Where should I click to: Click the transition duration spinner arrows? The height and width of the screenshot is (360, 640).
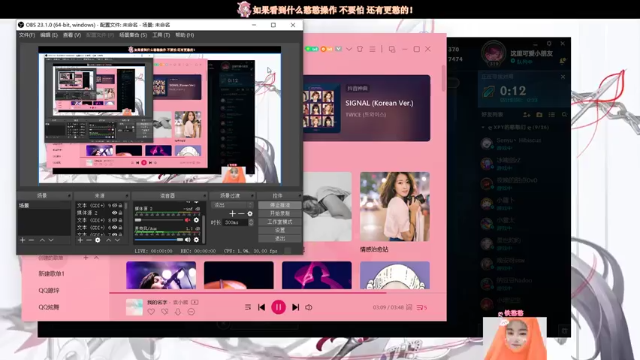click(251, 222)
